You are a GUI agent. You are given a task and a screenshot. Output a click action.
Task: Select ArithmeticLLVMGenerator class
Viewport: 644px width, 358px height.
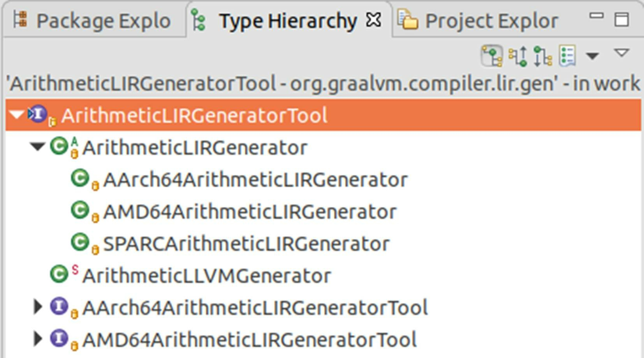tap(207, 276)
